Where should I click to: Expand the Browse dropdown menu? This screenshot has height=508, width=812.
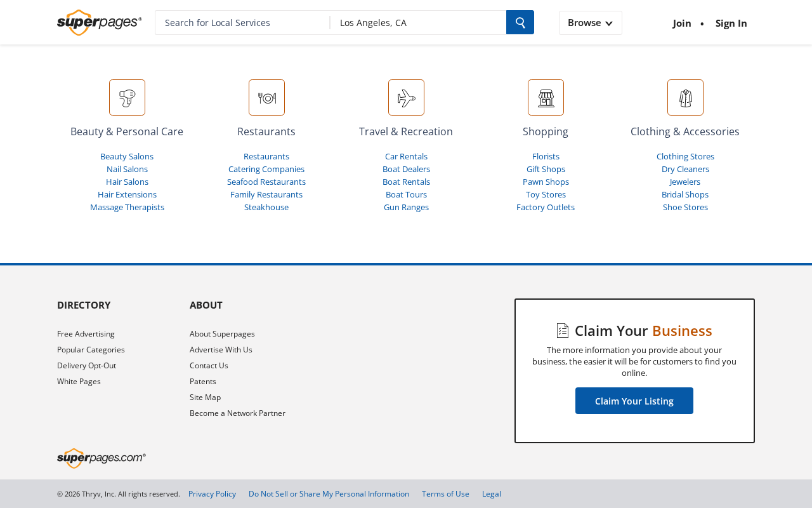[x=590, y=23]
